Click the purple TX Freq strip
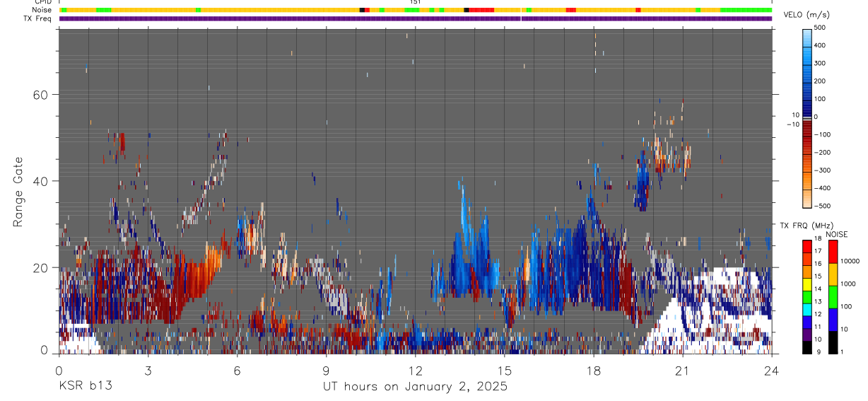The image size is (868, 401). (x=416, y=18)
